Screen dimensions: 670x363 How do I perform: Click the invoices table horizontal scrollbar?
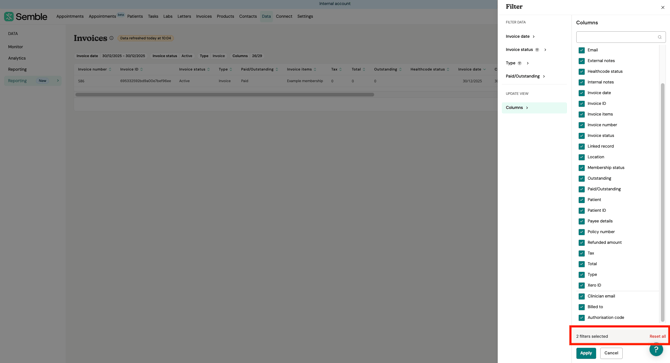[x=225, y=95]
